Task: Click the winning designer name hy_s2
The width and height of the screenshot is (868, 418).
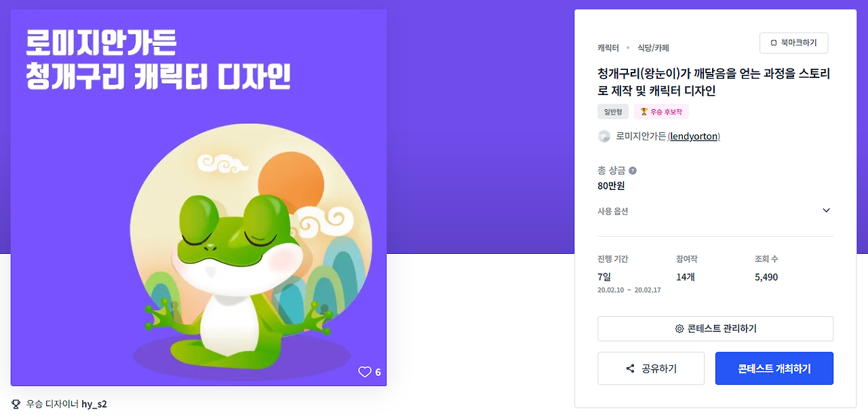Action: [x=94, y=404]
